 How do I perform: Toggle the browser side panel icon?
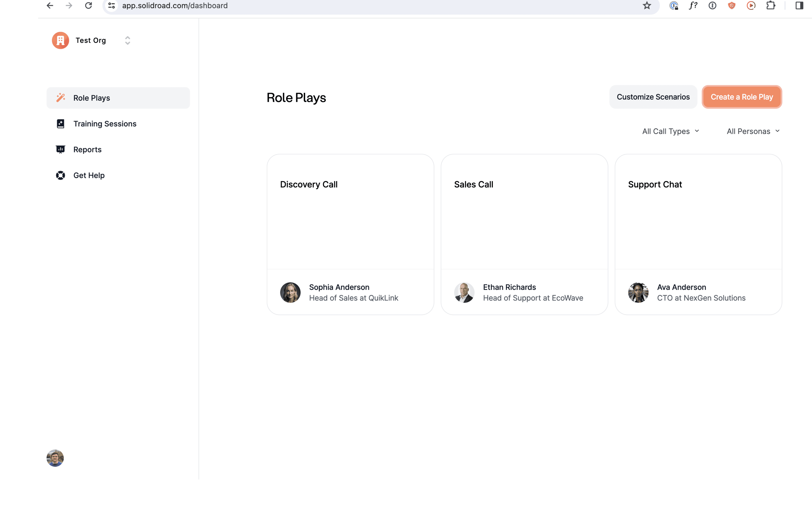pos(799,6)
